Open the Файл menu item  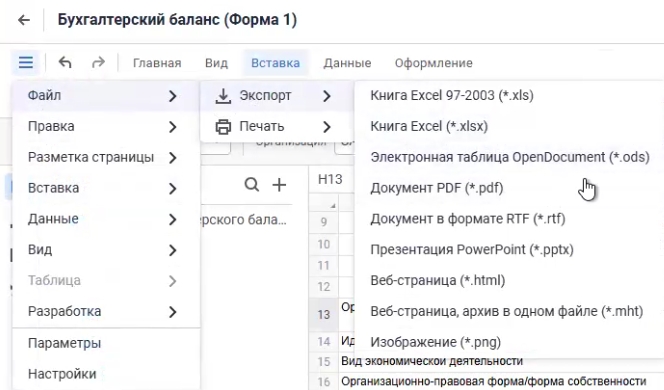pos(106,96)
